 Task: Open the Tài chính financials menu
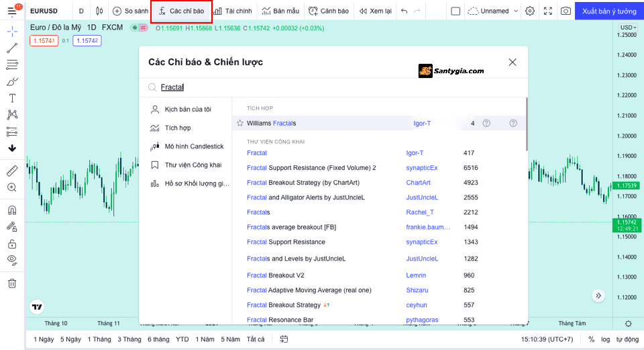tap(233, 11)
